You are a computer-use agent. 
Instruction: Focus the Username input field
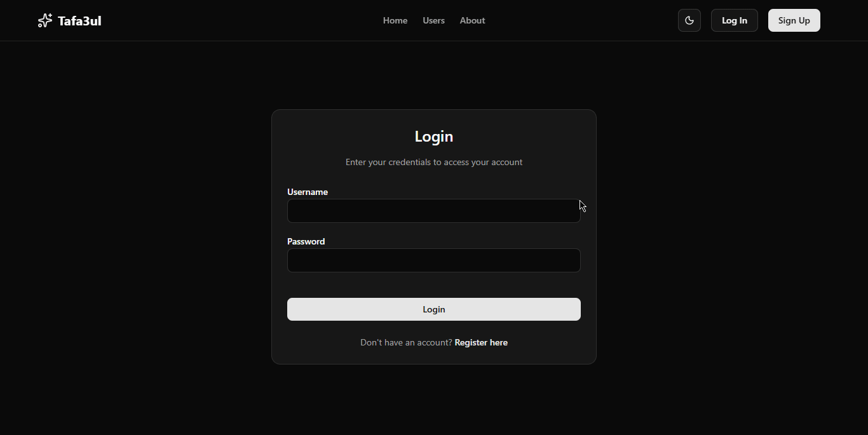[x=434, y=211]
